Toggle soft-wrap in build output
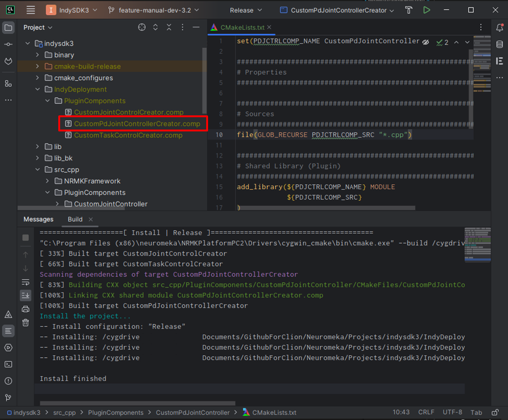Image resolution: width=508 pixels, height=420 pixels. click(25, 282)
